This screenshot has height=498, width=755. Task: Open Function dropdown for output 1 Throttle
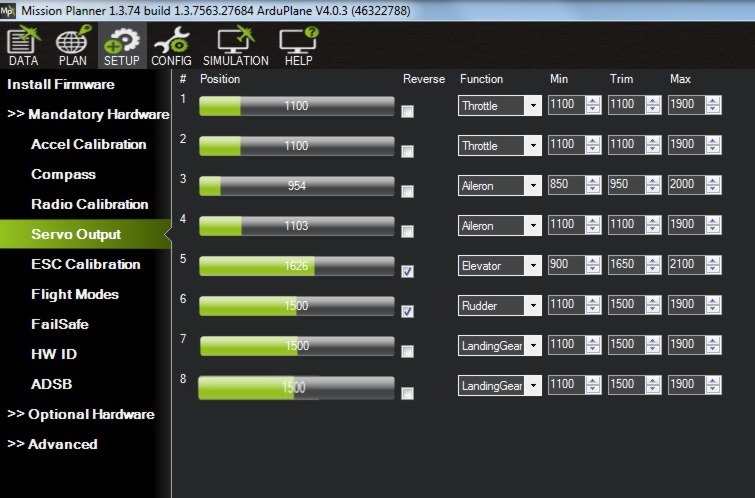point(500,105)
